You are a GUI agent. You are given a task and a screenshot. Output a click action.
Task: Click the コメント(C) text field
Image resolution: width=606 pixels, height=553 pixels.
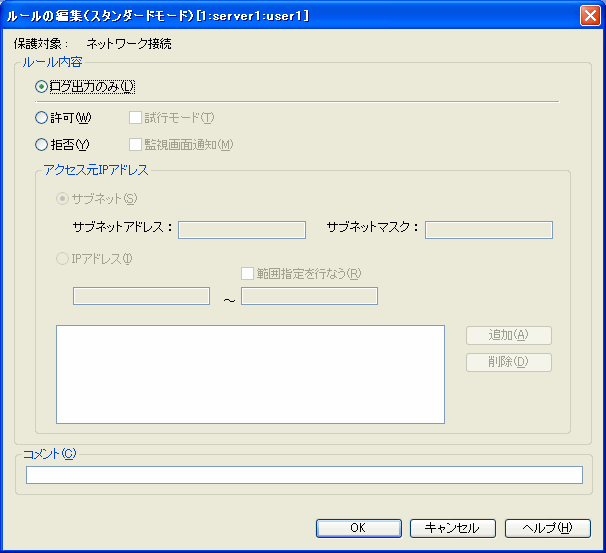click(305, 475)
